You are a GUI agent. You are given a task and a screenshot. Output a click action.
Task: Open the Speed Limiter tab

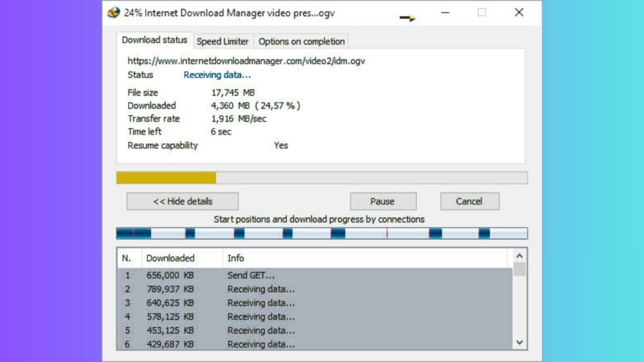(x=223, y=41)
